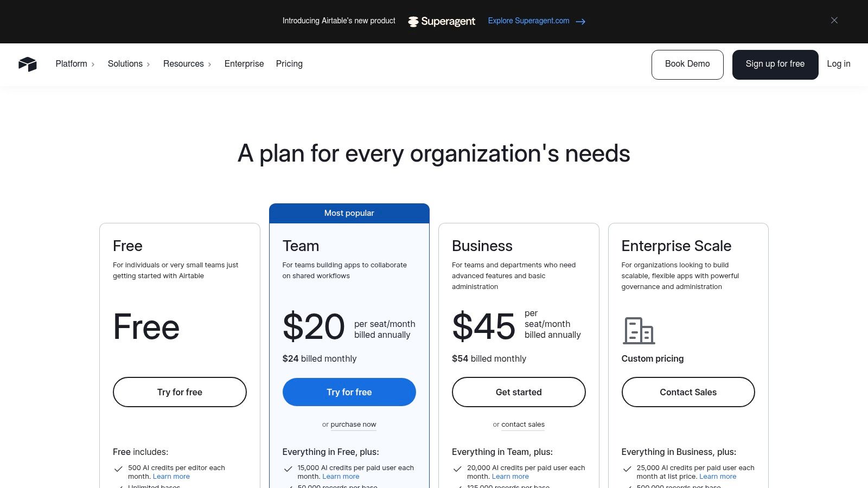
Task: Click the checkmark beside 500 AI credits
Action: (118, 468)
